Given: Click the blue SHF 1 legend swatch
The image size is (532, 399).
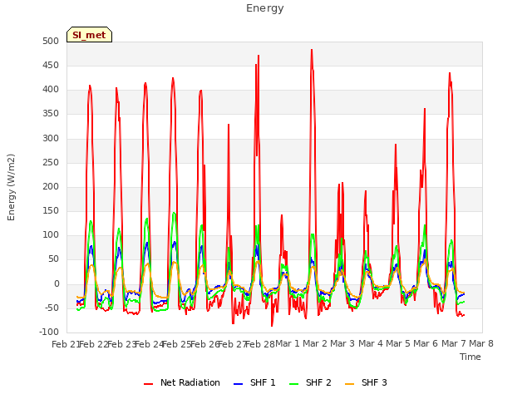Looking at the screenshot, I should [x=239, y=384].
